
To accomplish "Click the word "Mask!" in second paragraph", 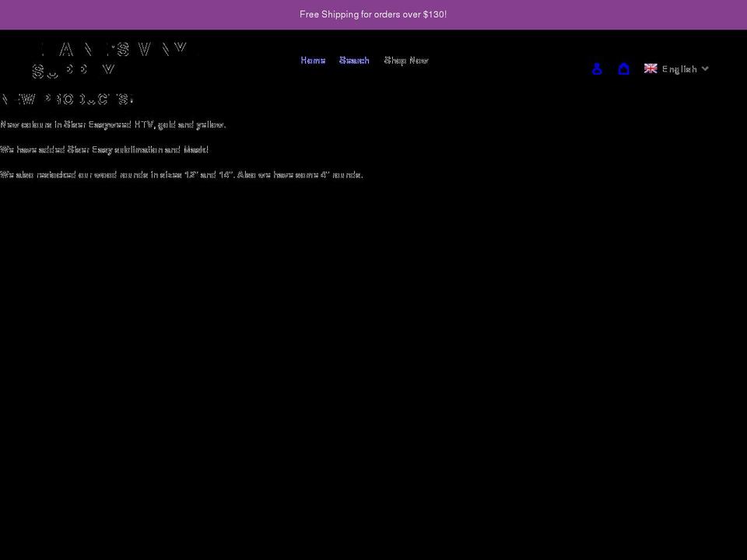I will (x=196, y=149).
